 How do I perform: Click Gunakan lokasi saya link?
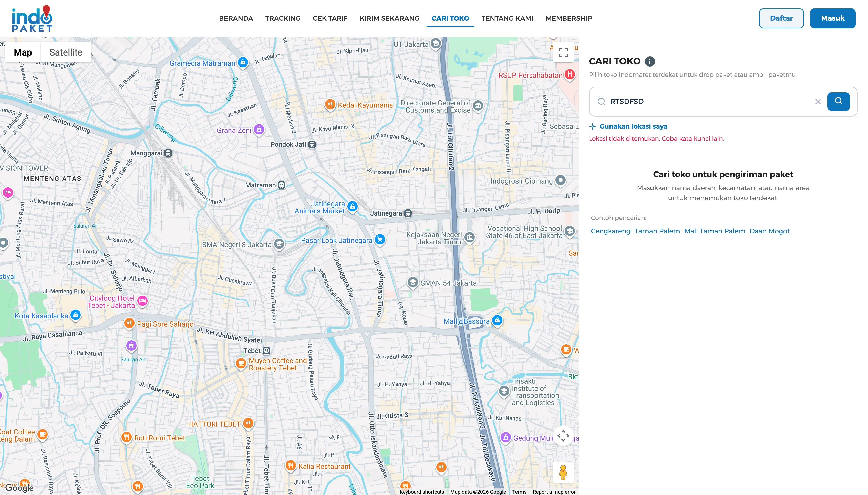click(x=628, y=126)
